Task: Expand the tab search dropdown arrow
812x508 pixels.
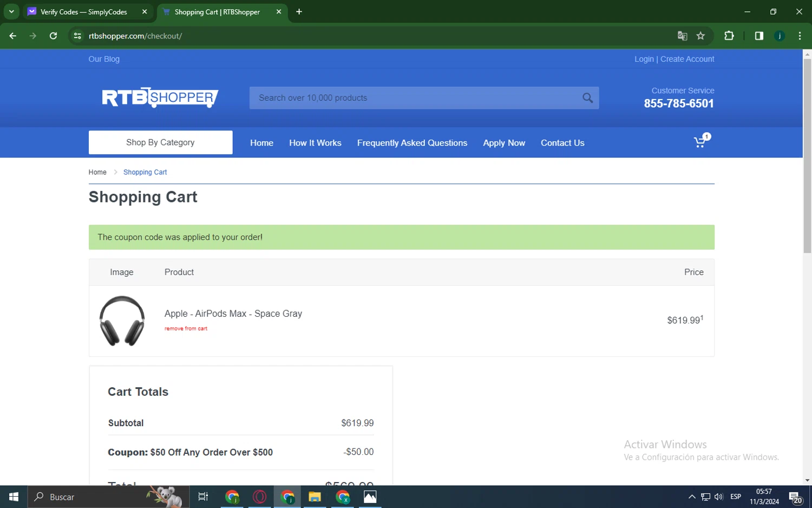Action: 11,11
